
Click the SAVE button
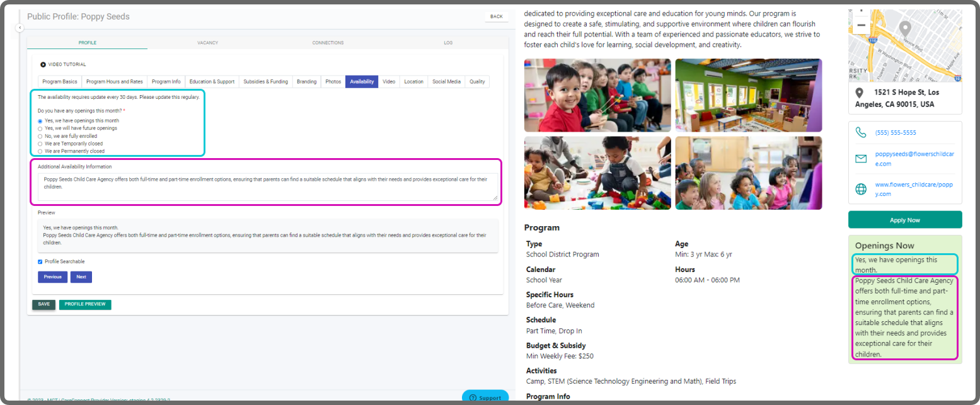pos(44,304)
